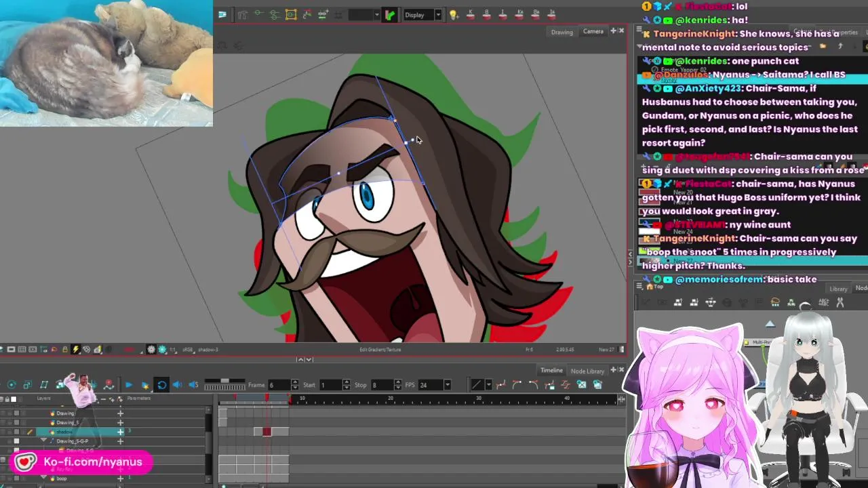Open the Library tab in the right panel
The image size is (868, 488).
(x=838, y=289)
